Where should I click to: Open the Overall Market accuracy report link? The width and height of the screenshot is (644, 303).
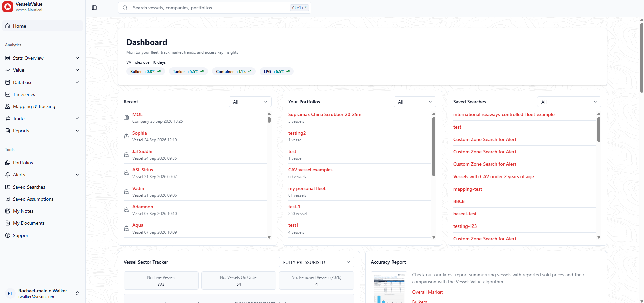pos(427,292)
